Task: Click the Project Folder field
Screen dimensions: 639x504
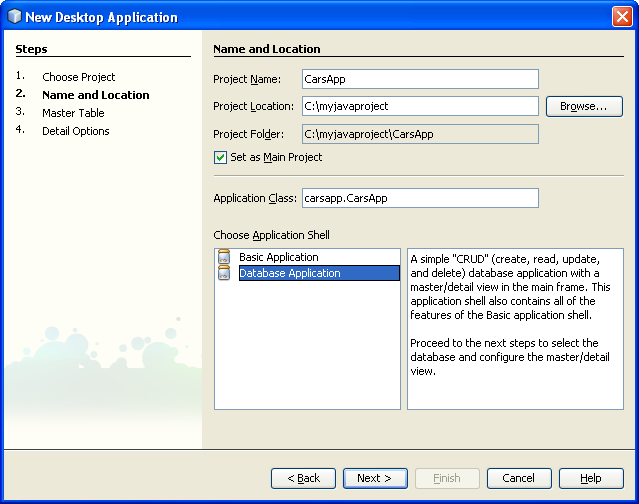Action: 419,133
